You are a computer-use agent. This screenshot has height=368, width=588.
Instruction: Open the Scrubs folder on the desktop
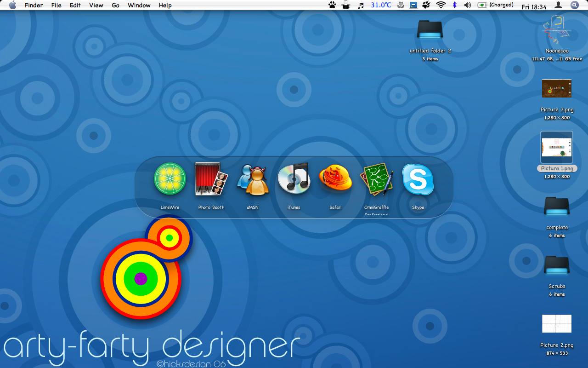click(x=557, y=265)
